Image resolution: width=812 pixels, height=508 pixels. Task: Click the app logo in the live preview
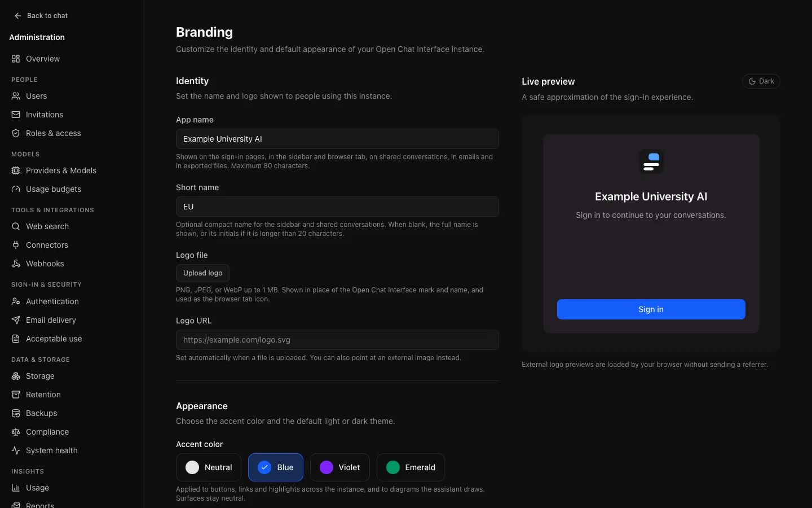(651, 161)
